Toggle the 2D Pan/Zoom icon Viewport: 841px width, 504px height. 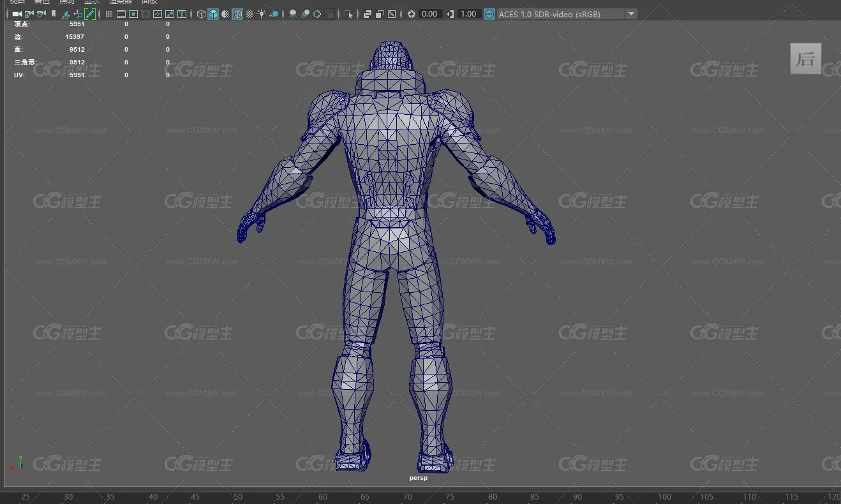click(78, 14)
